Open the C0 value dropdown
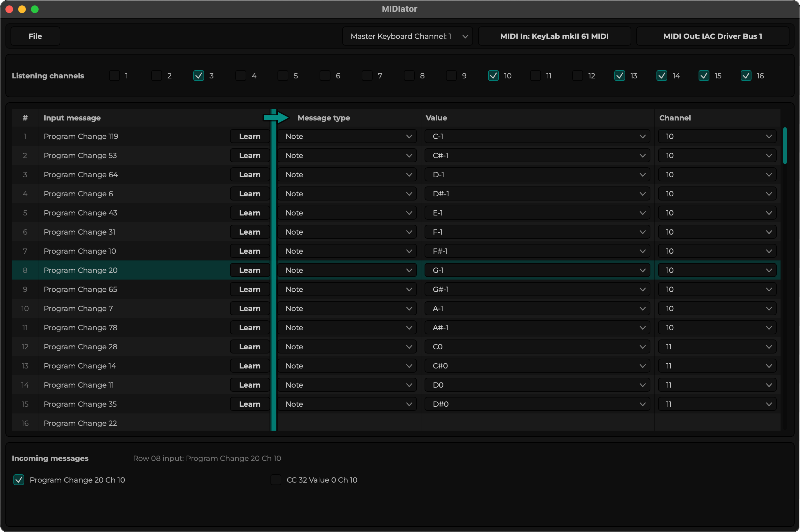Image resolution: width=800 pixels, height=532 pixels. [537, 346]
